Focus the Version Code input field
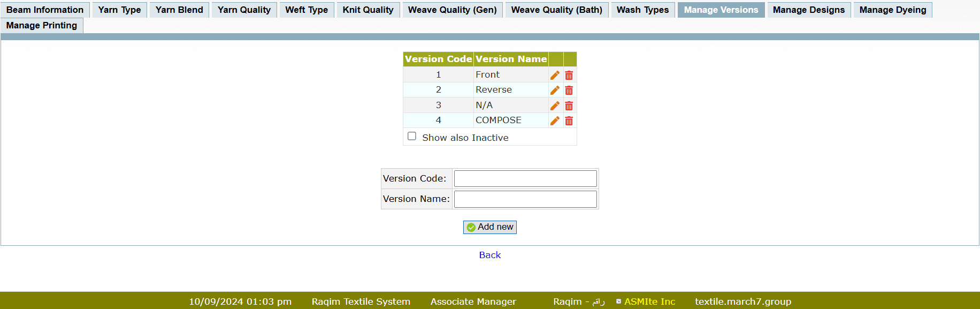 tap(525, 178)
